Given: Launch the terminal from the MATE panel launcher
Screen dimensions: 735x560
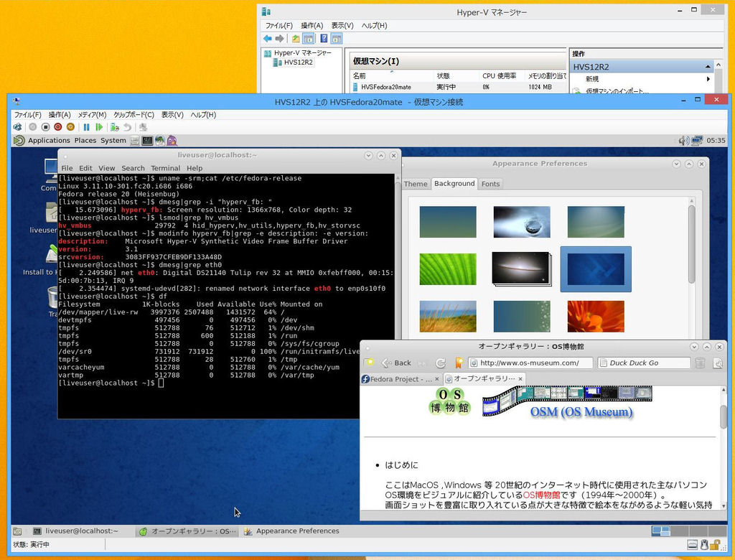Looking at the screenshot, I should pos(147,140).
